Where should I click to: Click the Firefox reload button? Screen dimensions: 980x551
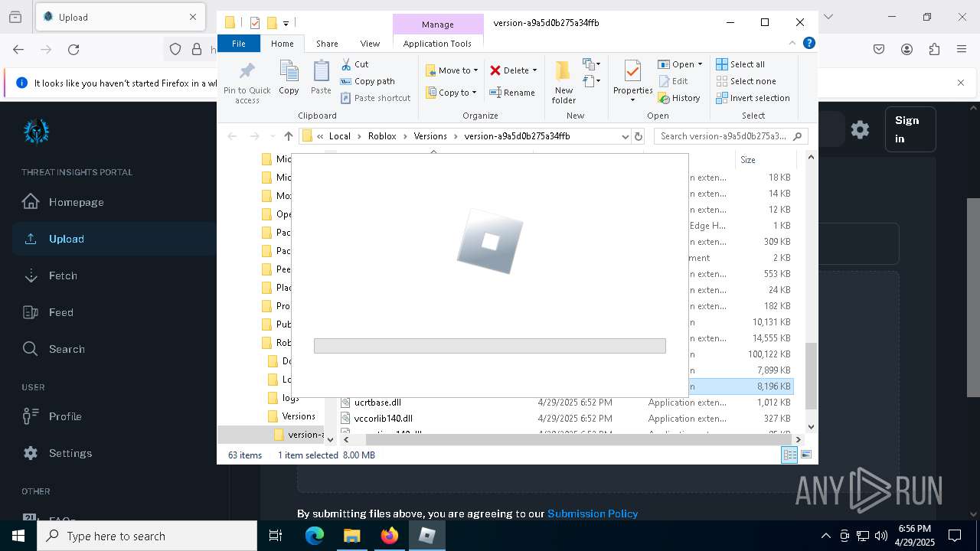pos(73,49)
